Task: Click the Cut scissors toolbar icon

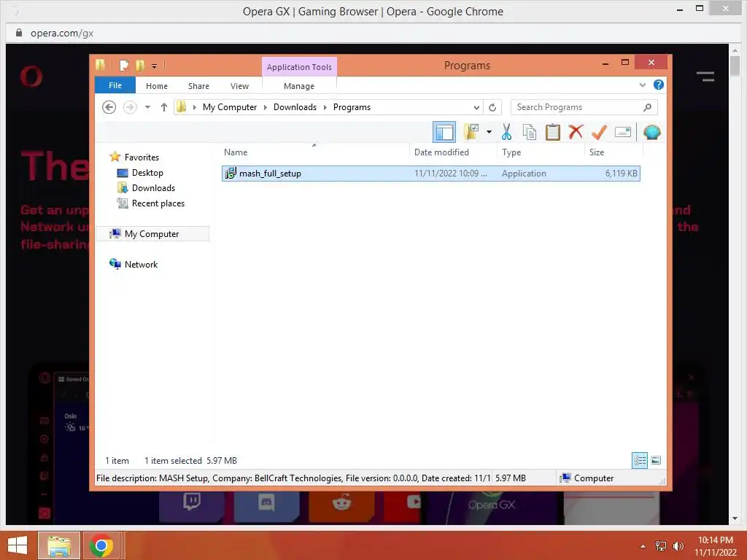Action: pyautogui.click(x=506, y=132)
